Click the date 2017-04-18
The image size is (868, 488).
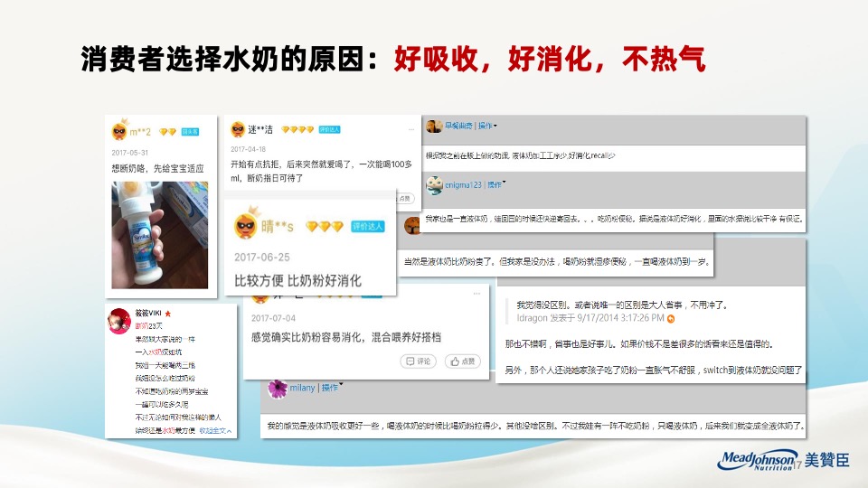248,149
